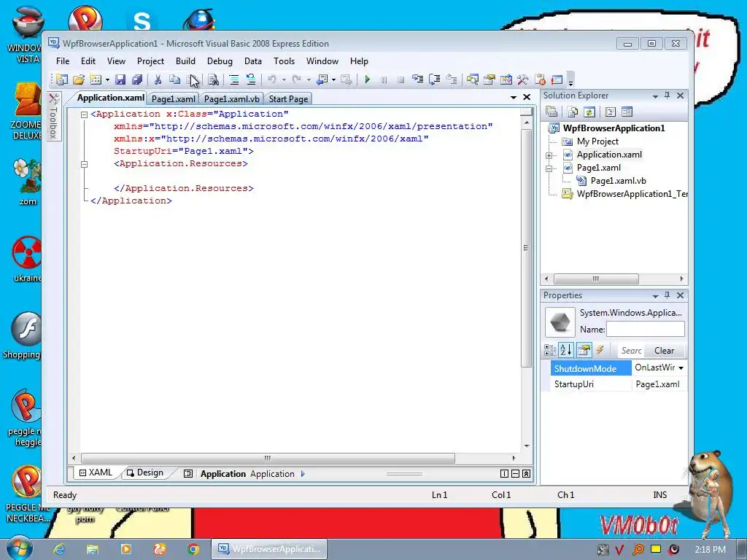Expand the collapsed Toolbox side panel
747x560 pixels.
[x=54, y=116]
